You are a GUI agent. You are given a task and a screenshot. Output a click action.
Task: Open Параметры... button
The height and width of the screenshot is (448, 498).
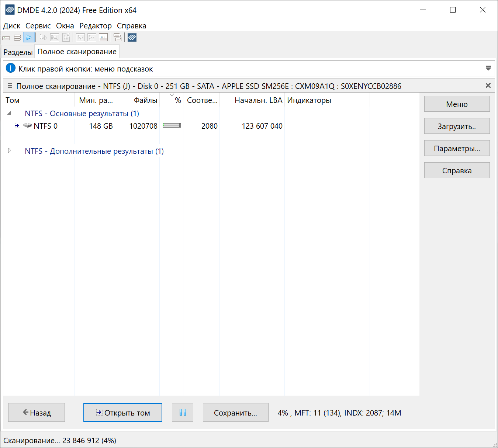[457, 148]
